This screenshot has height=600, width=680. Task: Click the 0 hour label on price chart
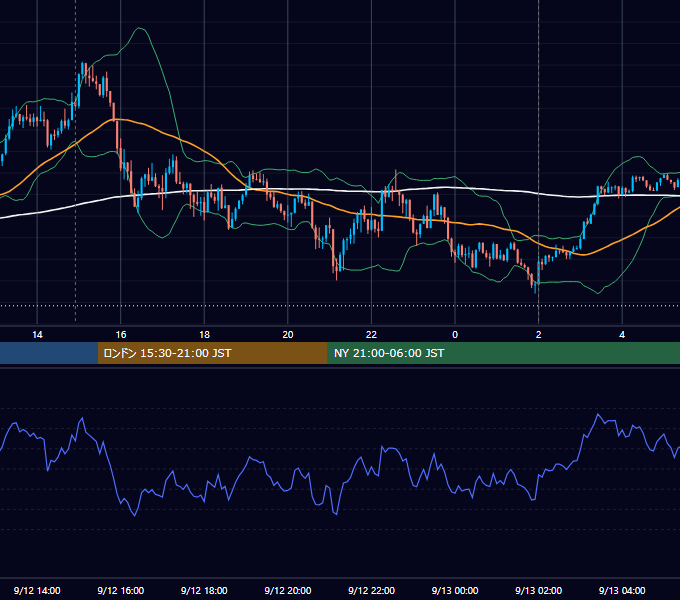(x=455, y=335)
